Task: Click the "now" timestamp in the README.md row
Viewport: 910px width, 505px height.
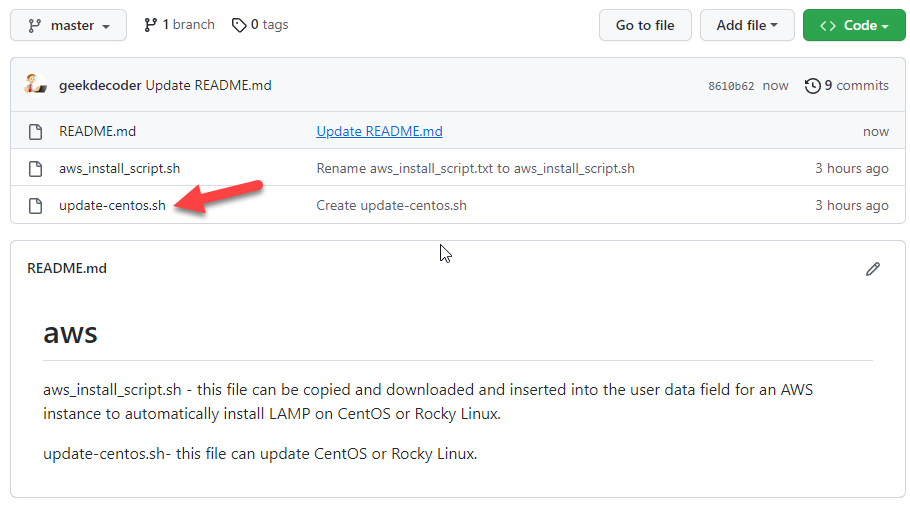Action: pyautogui.click(x=876, y=132)
